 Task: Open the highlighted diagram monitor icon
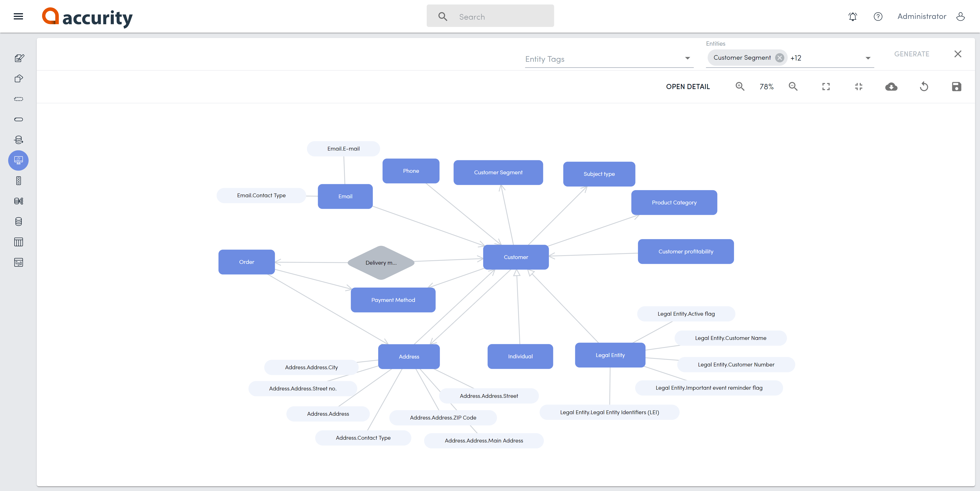coord(18,160)
